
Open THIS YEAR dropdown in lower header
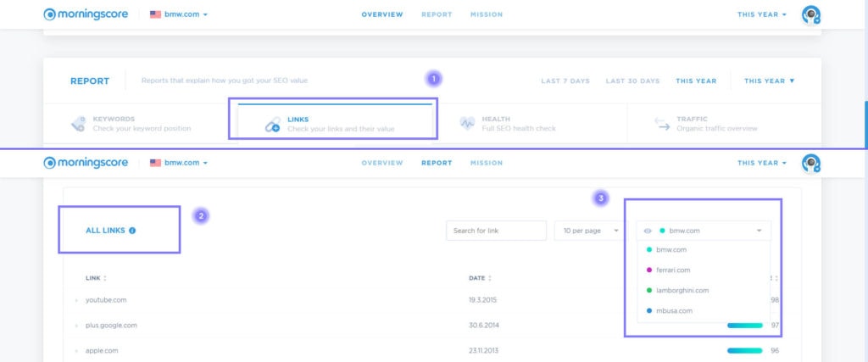[762, 163]
